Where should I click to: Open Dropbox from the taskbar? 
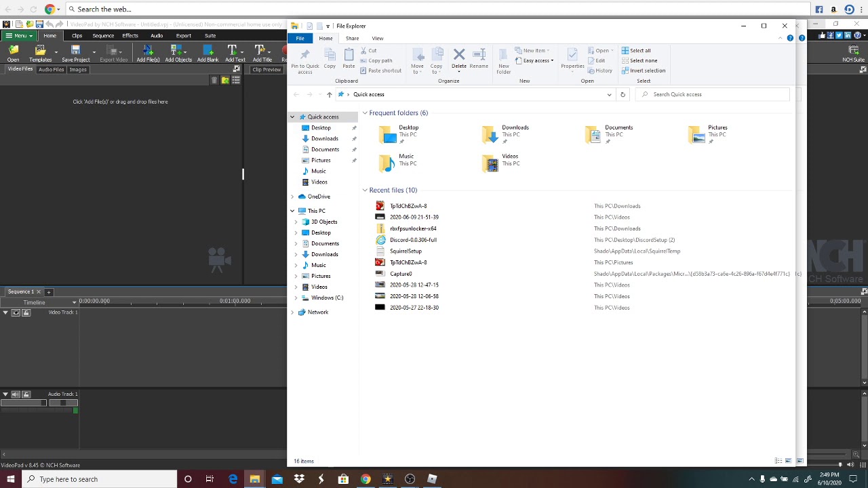click(x=299, y=479)
